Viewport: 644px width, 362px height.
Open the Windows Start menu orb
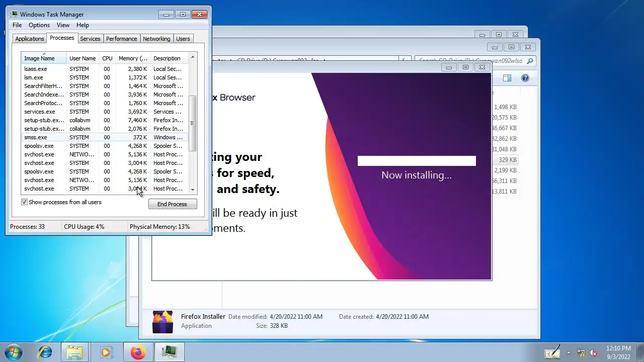[14, 352]
